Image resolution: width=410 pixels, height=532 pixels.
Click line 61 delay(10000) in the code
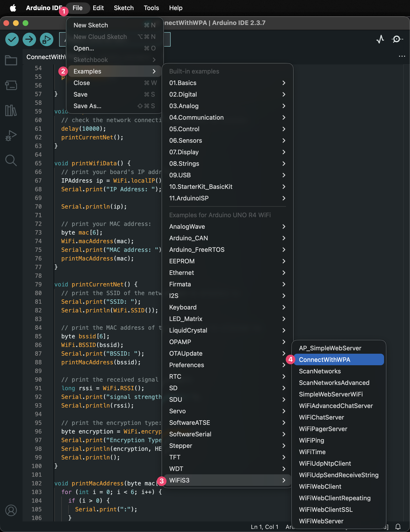(x=83, y=129)
